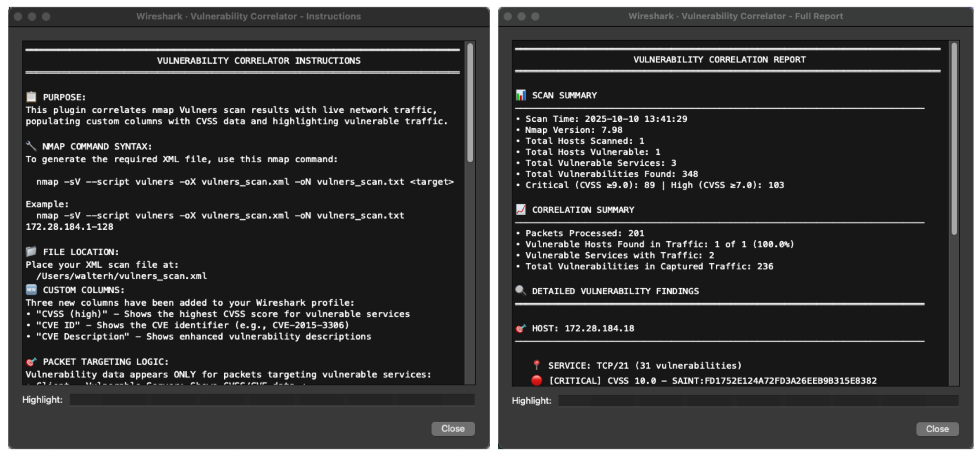Click the minimize dot of Full Report window
This screenshot has width=980, height=456.
[x=521, y=16]
